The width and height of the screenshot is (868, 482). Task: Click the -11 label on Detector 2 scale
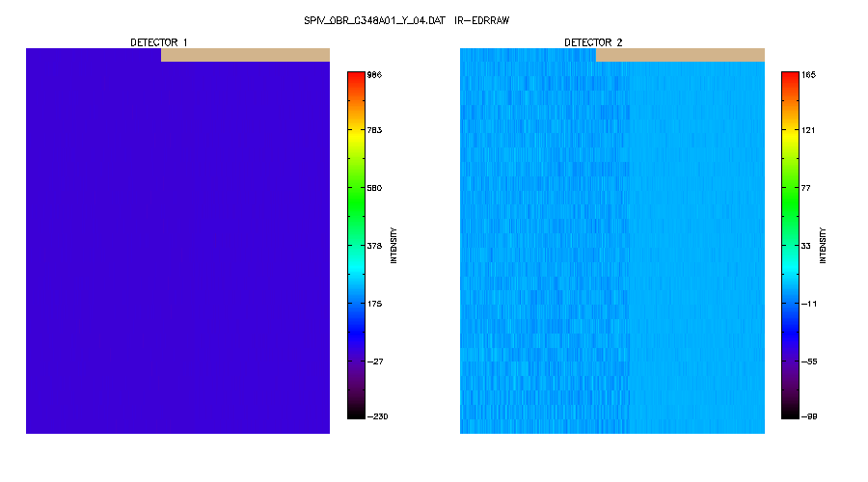(809, 304)
